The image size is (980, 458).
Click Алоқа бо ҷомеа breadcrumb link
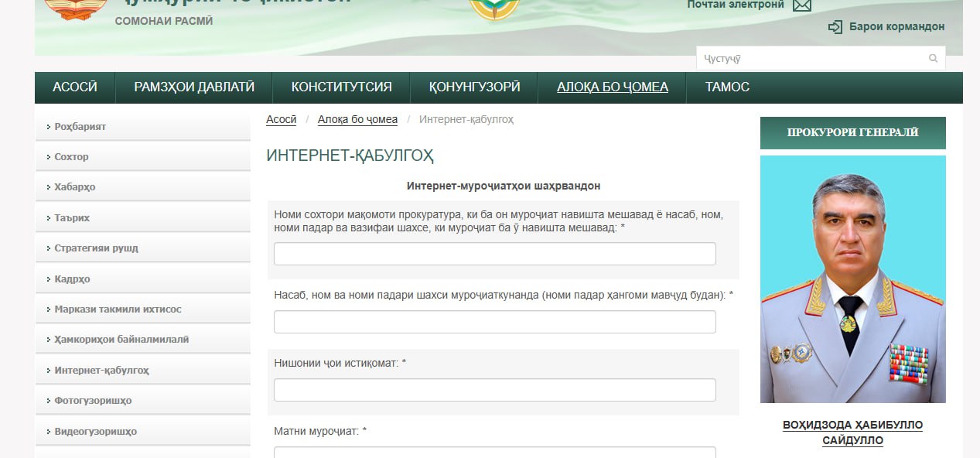[x=357, y=119]
